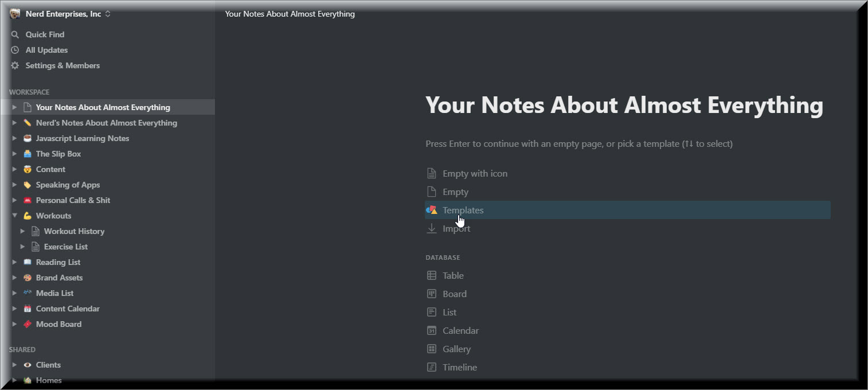868x390 pixels.
Task: Click pencil icon of Nerd's Notes page
Action: point(27,123)
